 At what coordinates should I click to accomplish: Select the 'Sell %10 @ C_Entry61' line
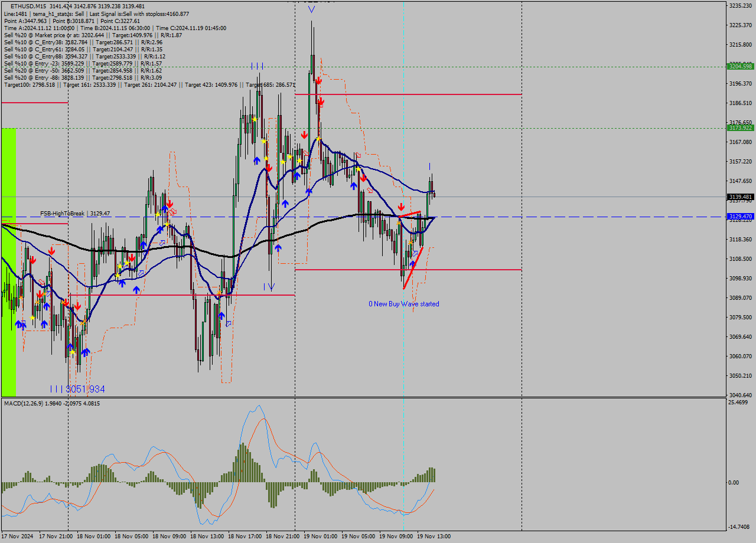point(83,49)
